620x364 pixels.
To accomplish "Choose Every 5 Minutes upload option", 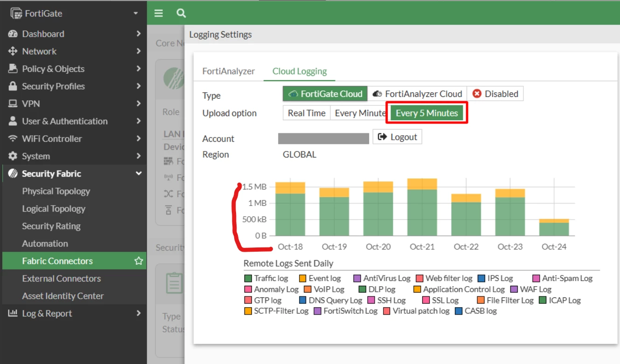I will [x=427, y=113].
